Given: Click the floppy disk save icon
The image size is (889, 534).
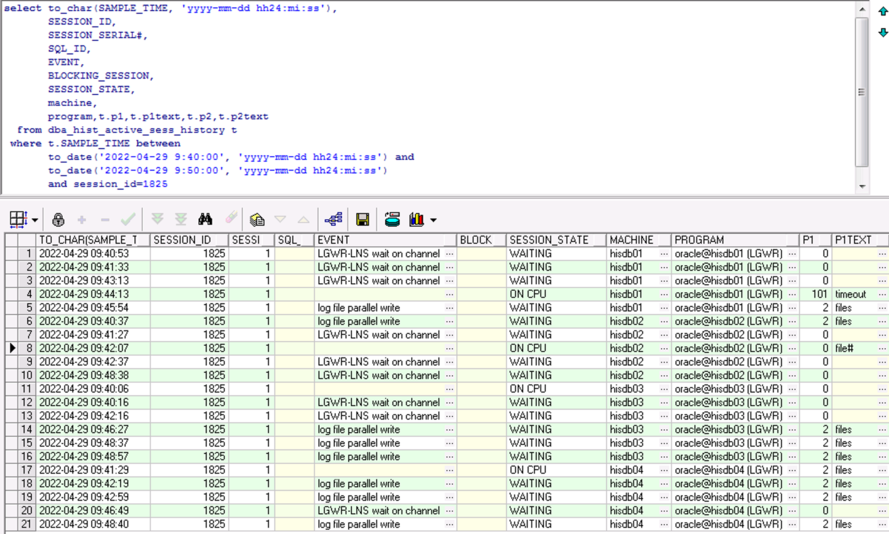Looking at the screenshot, I should (x=362, y=219).
